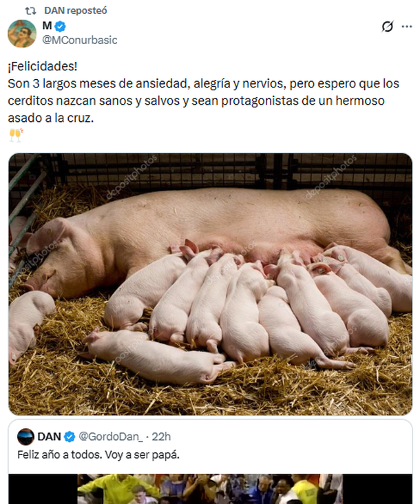Click M's blue verified badge

point(60,26)
